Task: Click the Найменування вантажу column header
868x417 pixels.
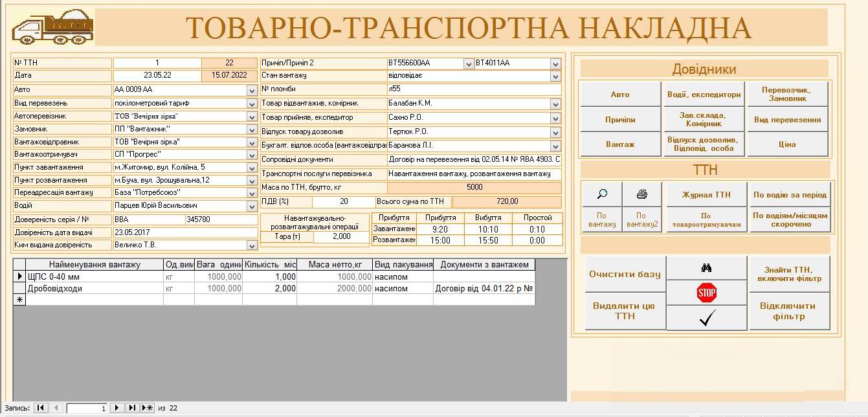Action: 95,264
